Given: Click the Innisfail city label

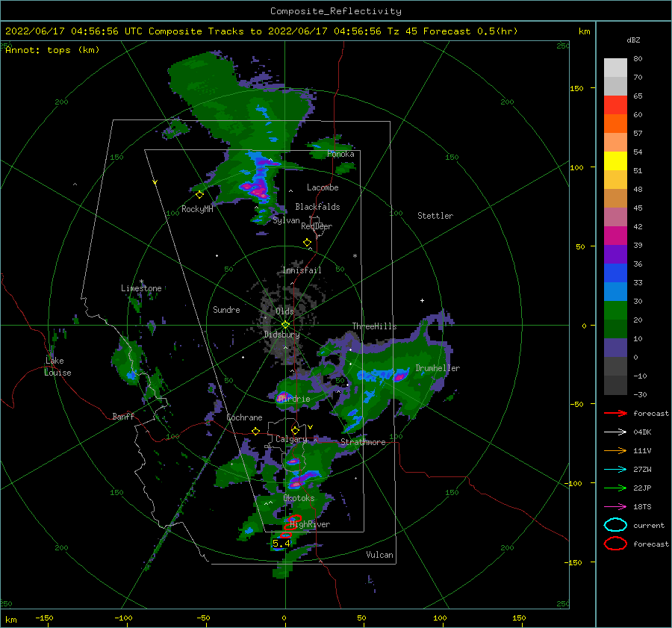Looking at the screenshot, I should [302, 270].
